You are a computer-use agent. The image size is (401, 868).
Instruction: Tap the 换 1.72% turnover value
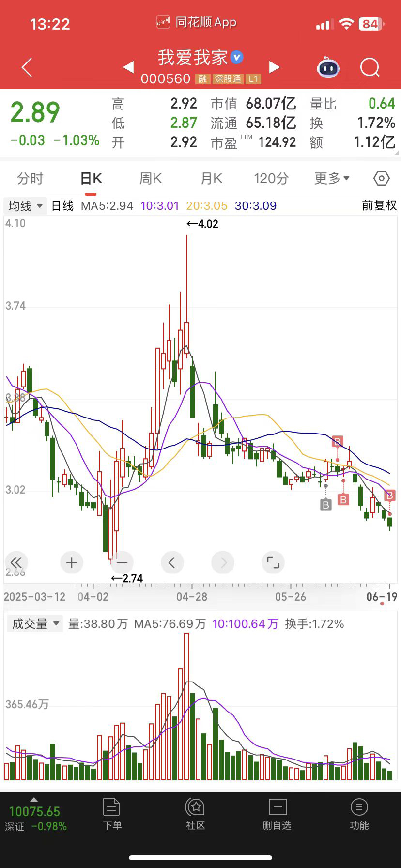[x=376, y=123]
